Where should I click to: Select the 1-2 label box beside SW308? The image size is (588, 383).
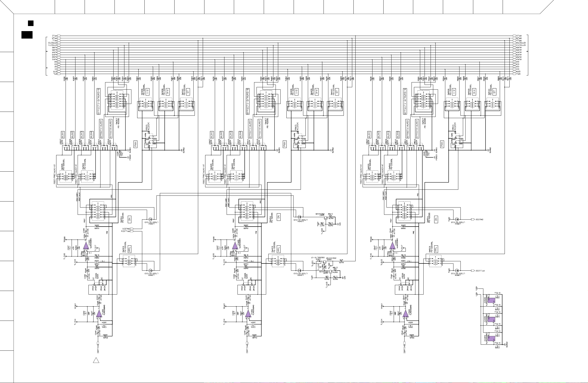(x=148, y=92)
